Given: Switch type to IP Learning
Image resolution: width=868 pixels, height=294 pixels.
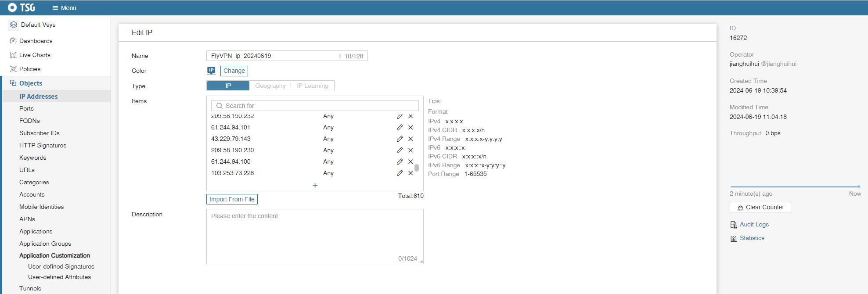Looking at the screenshot, I should pos(312,86).
